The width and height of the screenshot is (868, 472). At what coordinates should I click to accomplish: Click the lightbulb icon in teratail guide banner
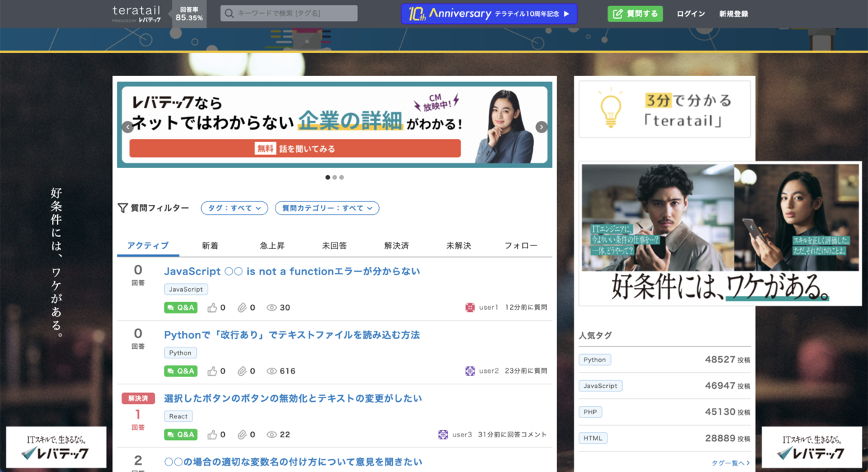pyautogui.click(x=612, y=109)
